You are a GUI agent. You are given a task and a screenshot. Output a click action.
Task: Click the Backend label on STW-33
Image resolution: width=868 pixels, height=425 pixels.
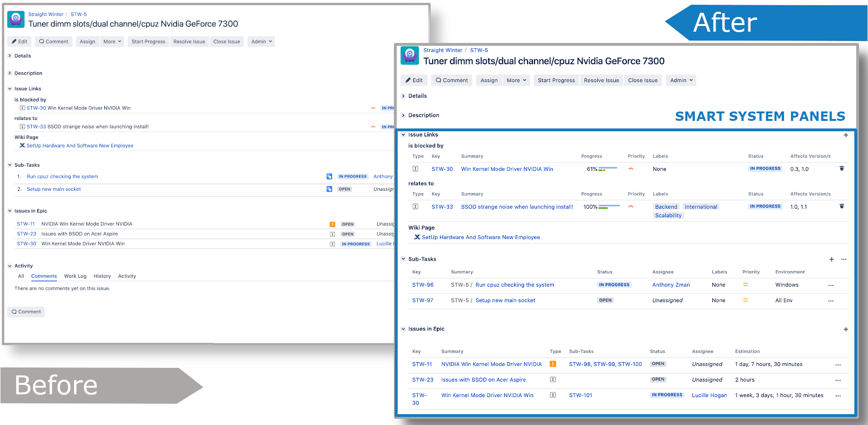(x=666, y=207)
